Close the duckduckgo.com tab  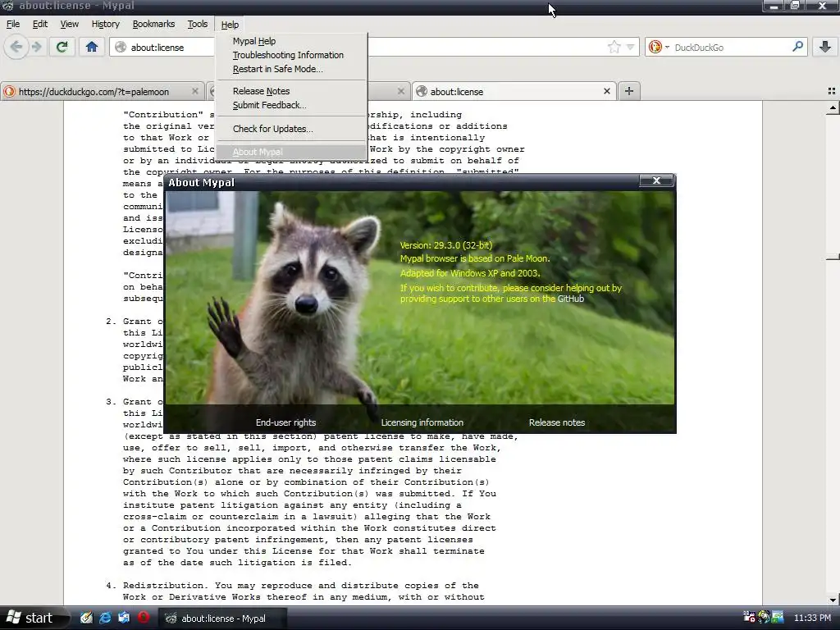click(195, 91)
